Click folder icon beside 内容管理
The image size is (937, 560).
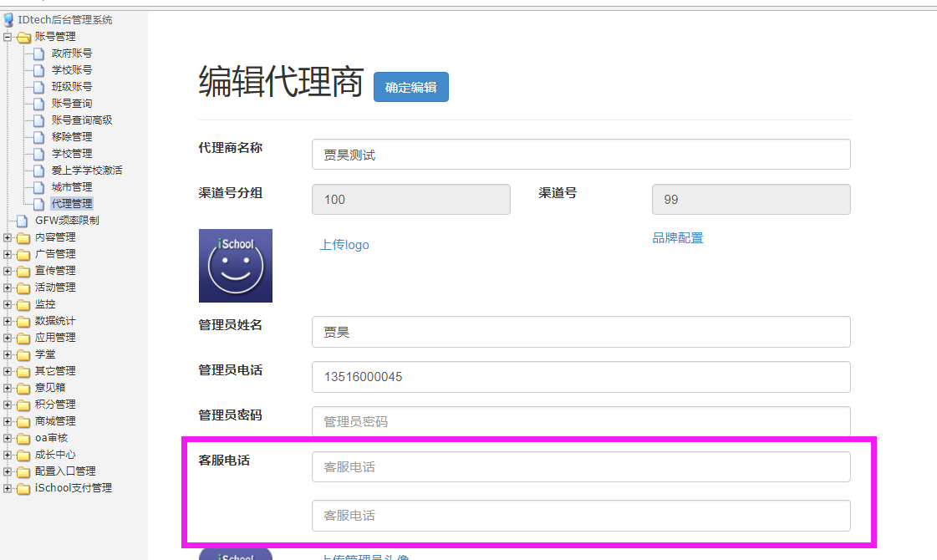pos(23,237)
